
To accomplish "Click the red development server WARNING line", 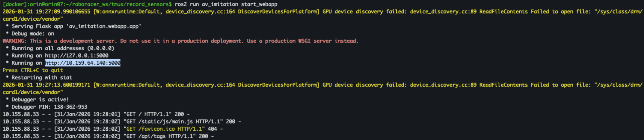I will [x=180, y=41].
